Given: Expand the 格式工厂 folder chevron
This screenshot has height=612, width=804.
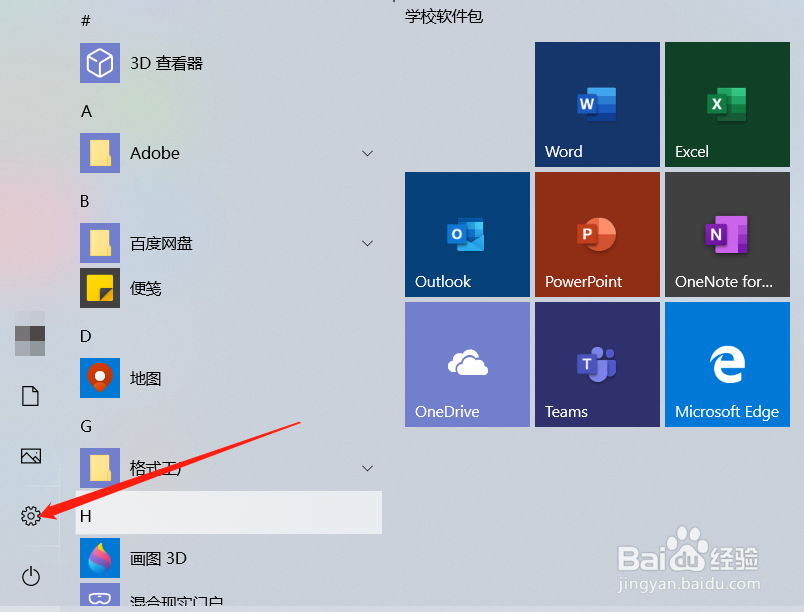Looking at the screenshot, I should tap(367, 468).
